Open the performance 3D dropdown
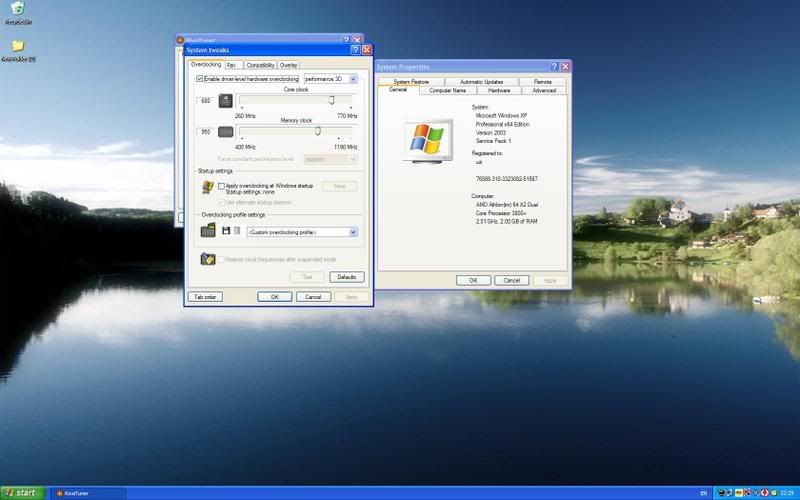Viewport: 800px width, 500px height. pos(331,79)
